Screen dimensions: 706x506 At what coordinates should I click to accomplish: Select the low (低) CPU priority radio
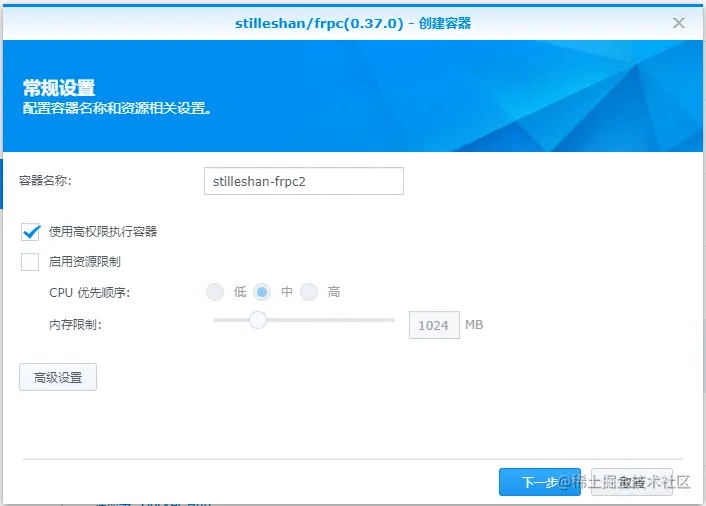[215, 292]
